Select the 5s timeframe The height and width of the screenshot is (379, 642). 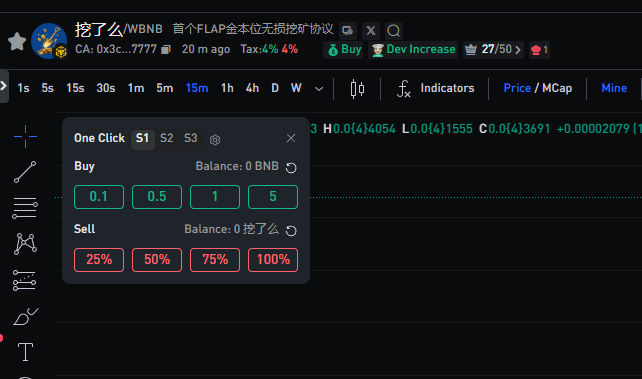47,88
